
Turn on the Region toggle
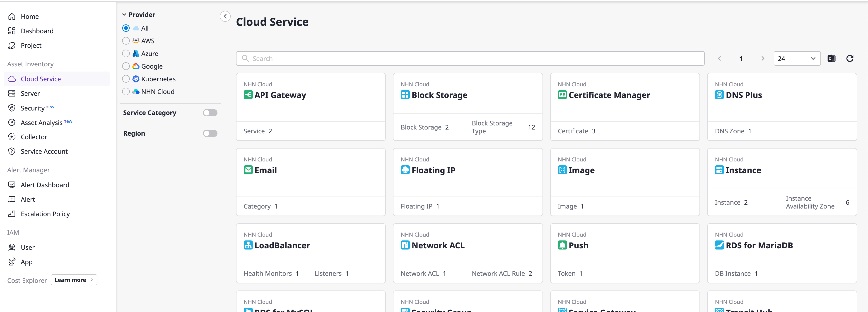tap(210, 133)
